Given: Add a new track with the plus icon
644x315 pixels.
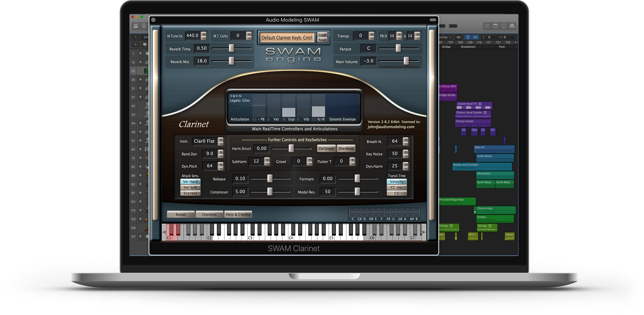Looking at the screenshot, I should pos(136,44).
